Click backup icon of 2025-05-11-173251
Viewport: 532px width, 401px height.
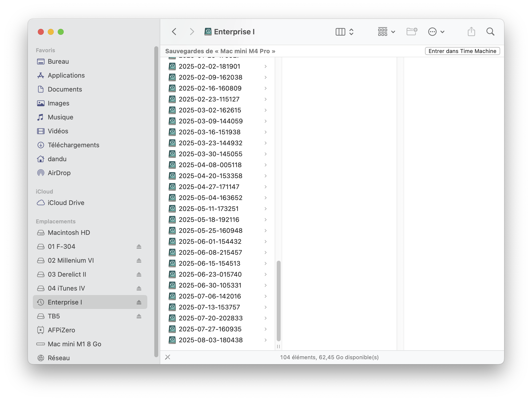point(172,209)
